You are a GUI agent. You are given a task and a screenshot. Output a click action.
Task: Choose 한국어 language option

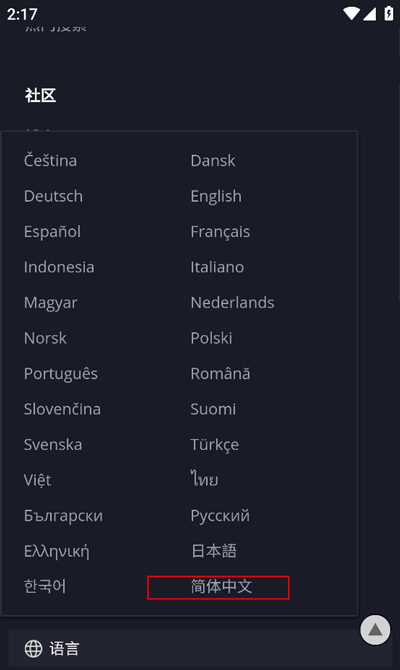[45, 586]
